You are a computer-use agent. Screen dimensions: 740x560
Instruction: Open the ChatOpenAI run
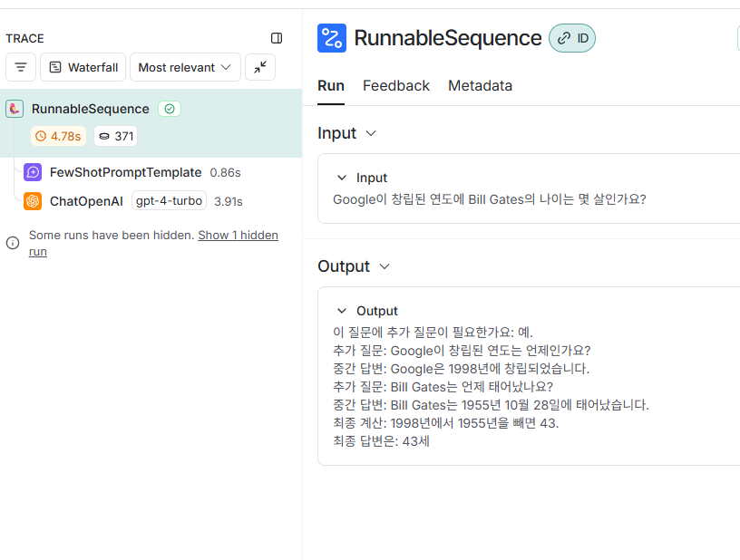click(86, 201)
